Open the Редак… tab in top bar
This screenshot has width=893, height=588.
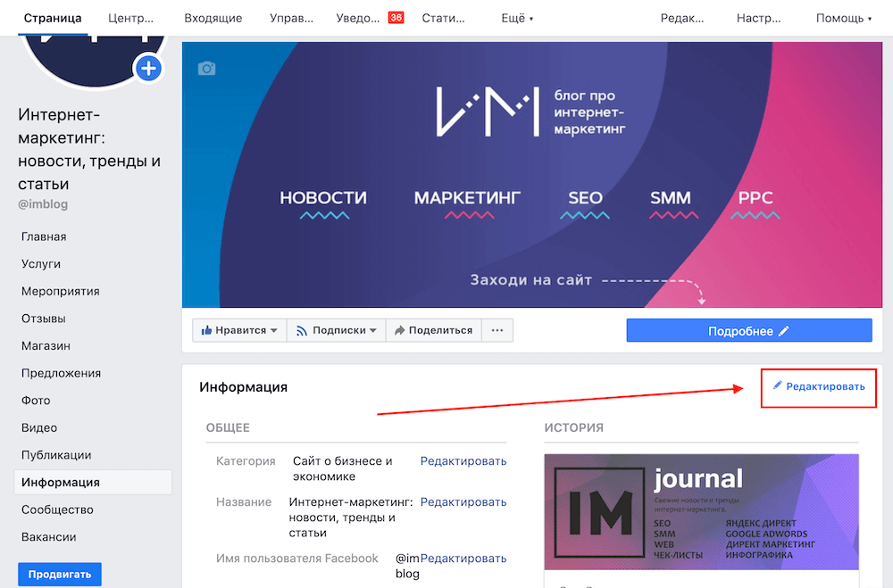coord(681,18)
